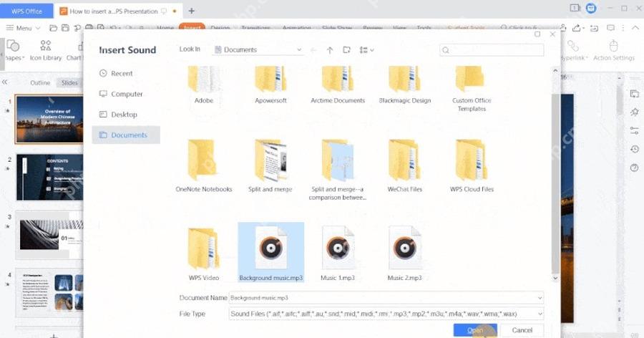Click the Save toolbar icon
The width and height of the screenshot is (644, 338).
[65, 28]
